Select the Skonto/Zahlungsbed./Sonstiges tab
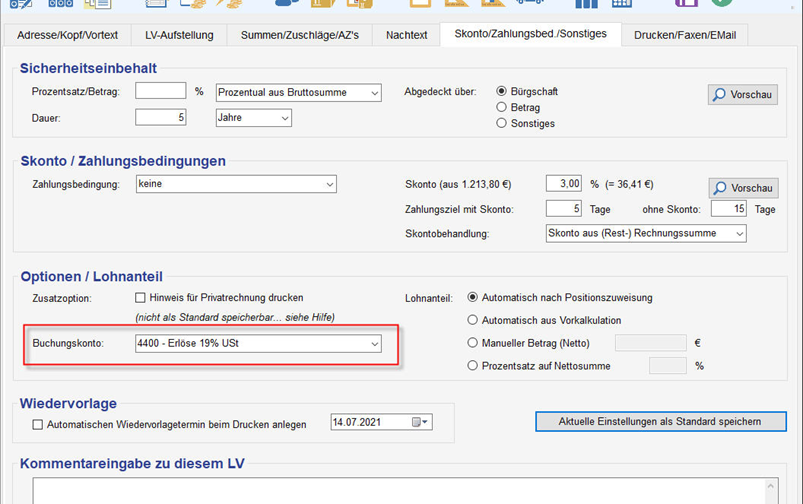Screen dimensions: 803x504 (531, 34)
